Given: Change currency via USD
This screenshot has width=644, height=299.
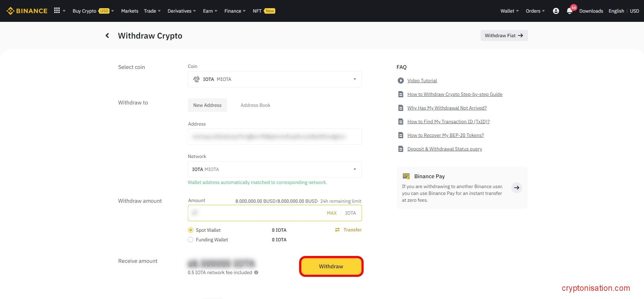Looking at the screenshot, I should [634, 11].
